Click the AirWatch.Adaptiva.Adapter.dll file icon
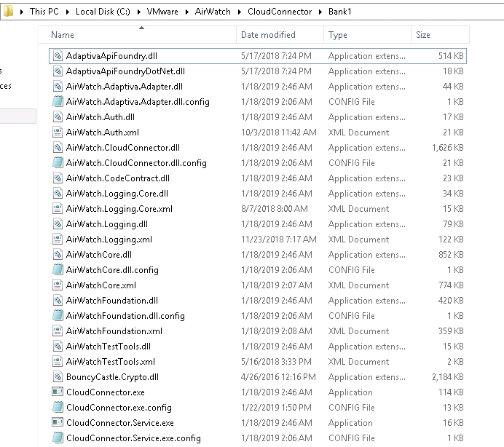The image size is (504, 447). (x=58, y=87)
